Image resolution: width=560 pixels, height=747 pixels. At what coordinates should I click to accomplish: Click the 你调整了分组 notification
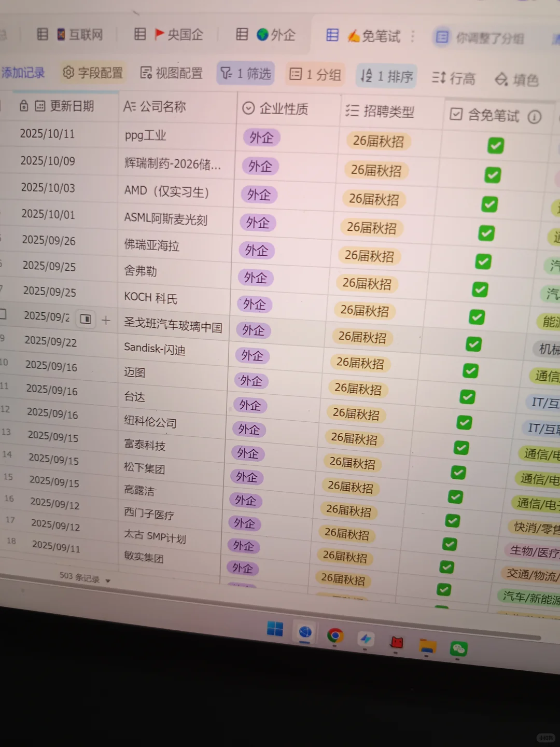480,37
